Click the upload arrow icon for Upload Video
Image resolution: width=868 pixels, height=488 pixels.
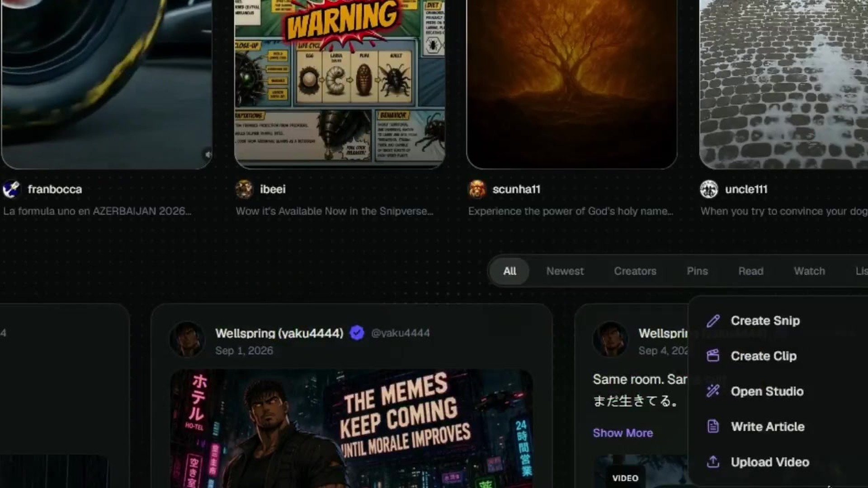tap(713, 462)
